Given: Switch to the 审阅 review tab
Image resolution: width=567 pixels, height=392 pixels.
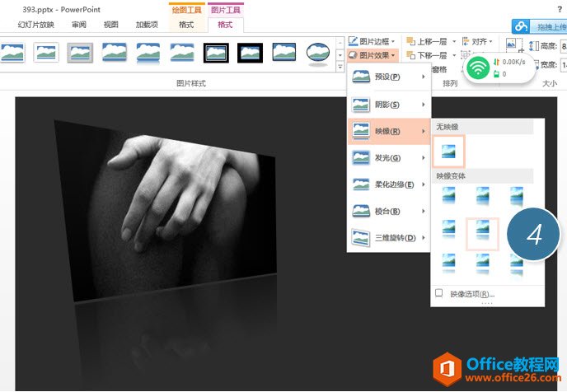Looking at the screenshot, I should point(79,25).
